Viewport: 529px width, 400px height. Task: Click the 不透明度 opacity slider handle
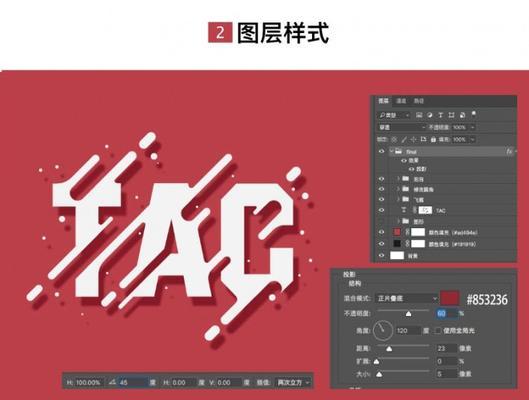tap(409, 314)
